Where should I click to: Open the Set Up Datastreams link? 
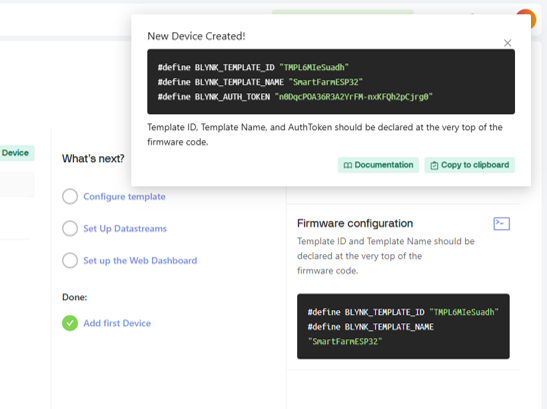[x=125, y=228]
